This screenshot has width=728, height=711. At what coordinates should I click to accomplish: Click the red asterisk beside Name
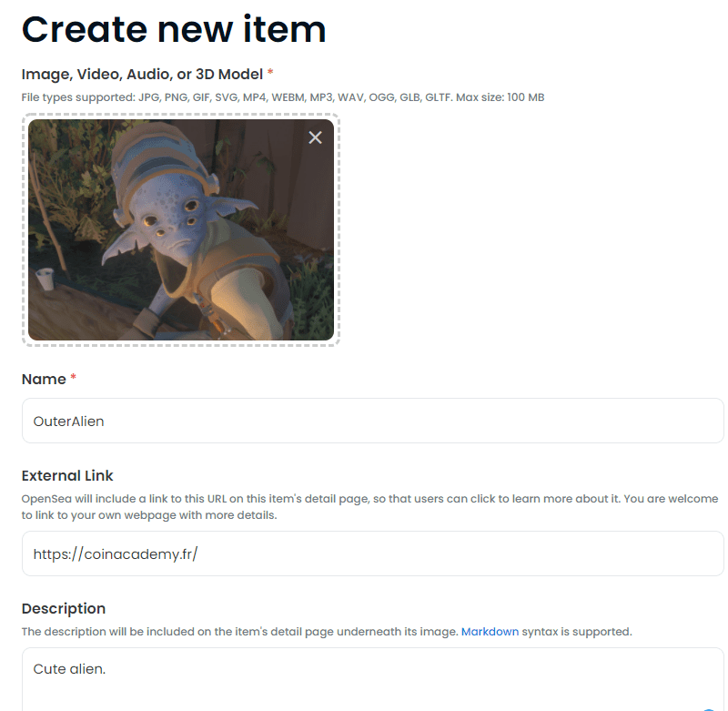coord(73,377)
